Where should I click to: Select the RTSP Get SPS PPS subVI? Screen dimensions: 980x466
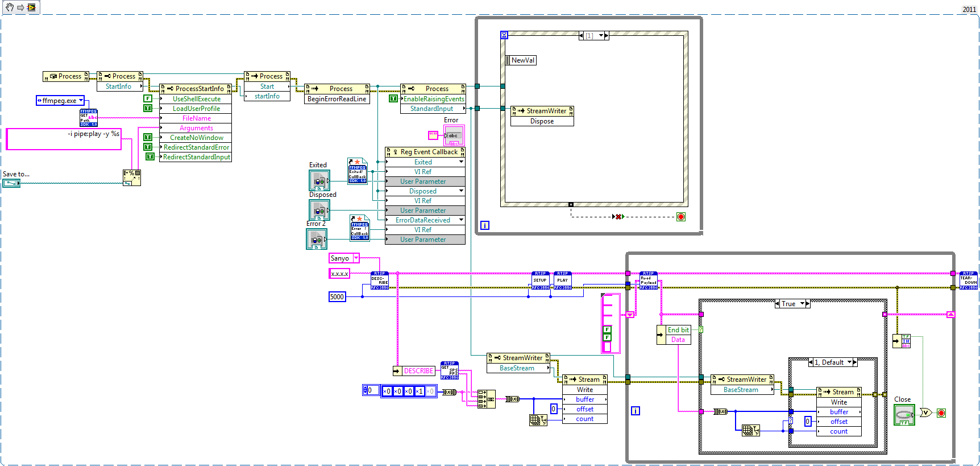pos(450,370)
